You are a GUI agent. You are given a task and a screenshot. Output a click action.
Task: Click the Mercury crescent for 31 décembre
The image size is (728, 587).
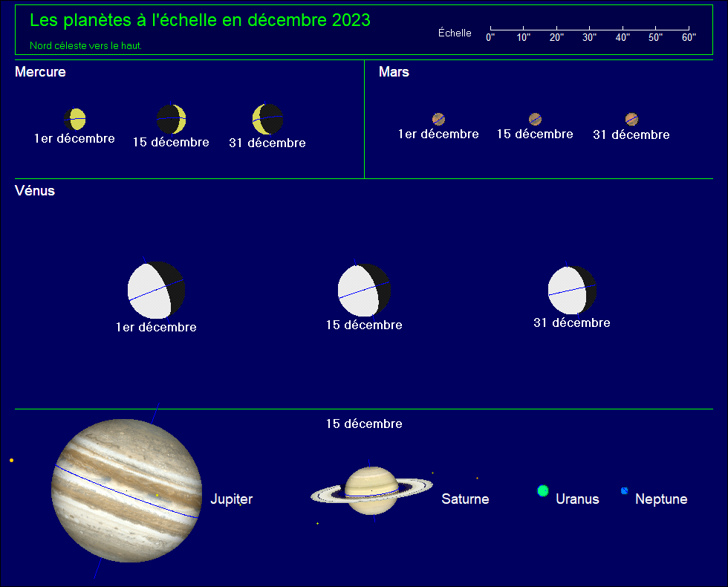267,120
